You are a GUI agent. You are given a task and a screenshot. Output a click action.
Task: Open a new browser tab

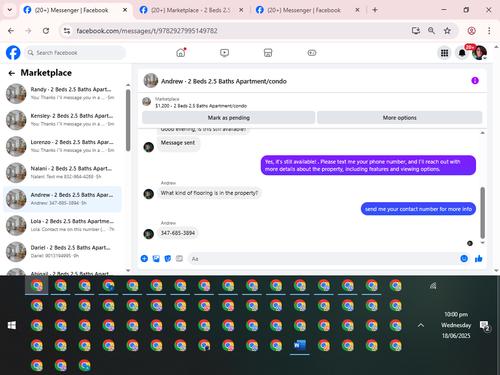point(375,10)
